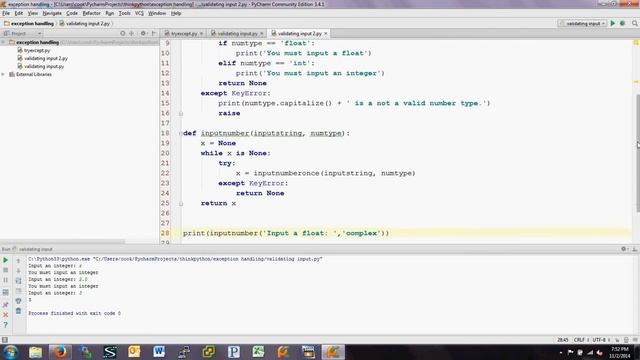Open the Edit menu
640x360 pixels.
tap(19, 13)
